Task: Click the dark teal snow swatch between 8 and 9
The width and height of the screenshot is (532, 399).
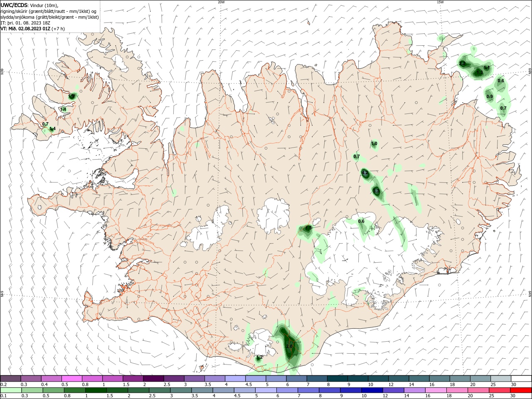Action: (337, 379)
